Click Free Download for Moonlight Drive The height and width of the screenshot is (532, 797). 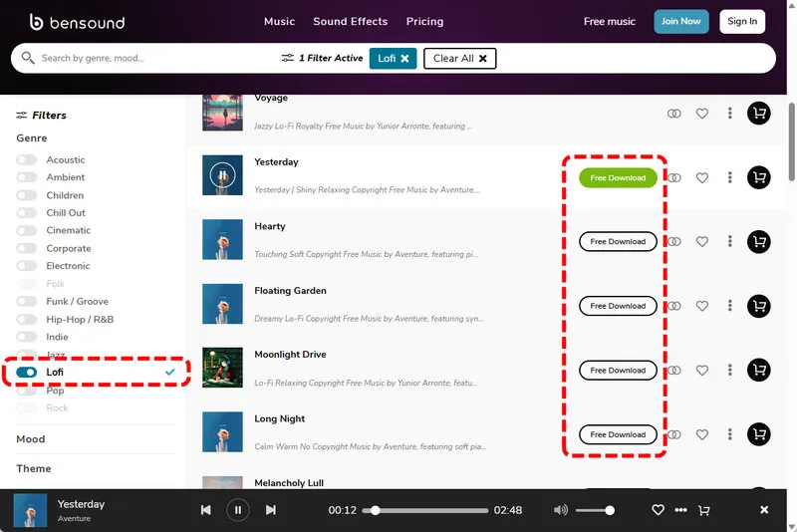tap(618, 371)
